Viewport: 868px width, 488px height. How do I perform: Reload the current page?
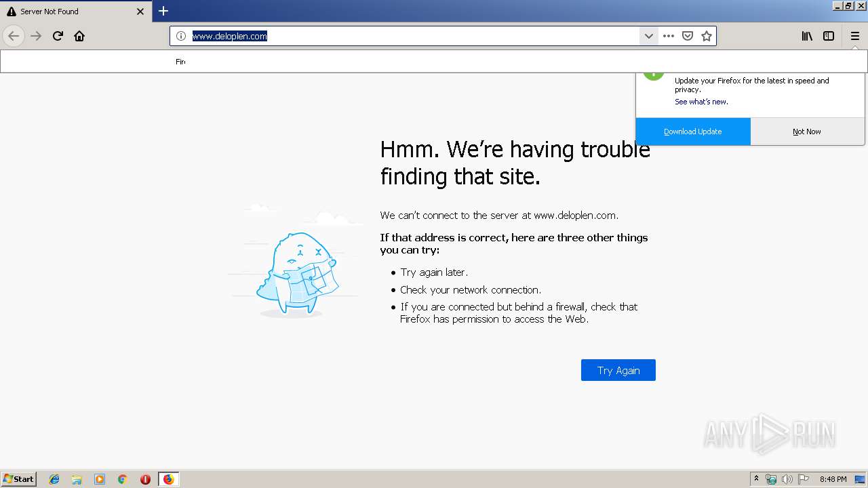[58, 36]
